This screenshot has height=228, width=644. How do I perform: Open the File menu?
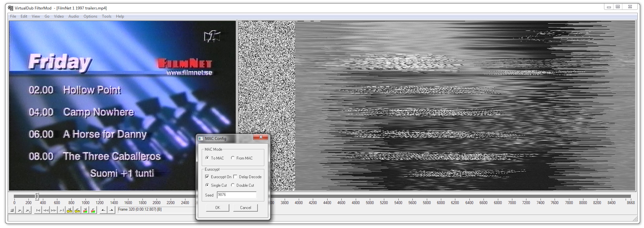(x=13, y=16)
